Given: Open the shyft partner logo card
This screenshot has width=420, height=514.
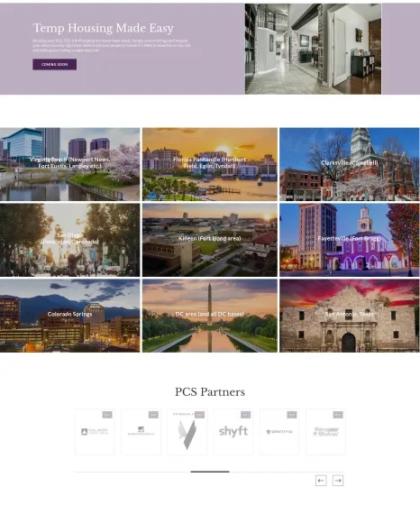Looking at the screenshot, I should pyautogui.click(x=233, y=432).
